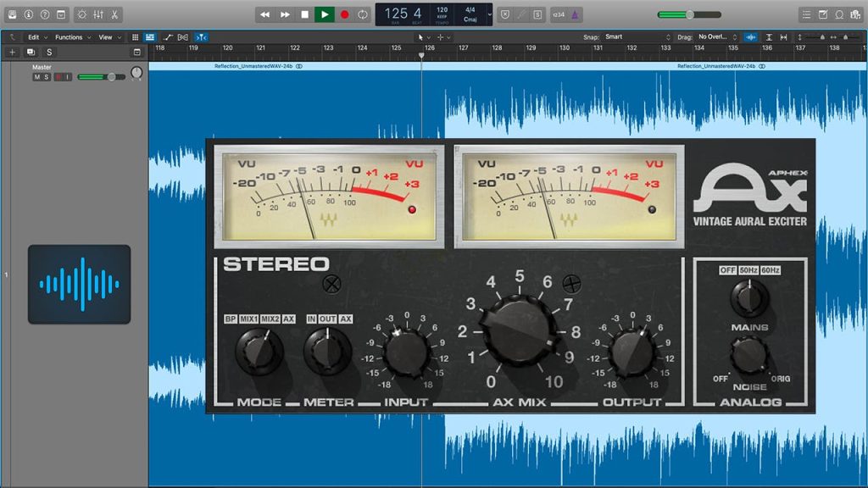Click the AX MIX knob on the exciter plugin

click(519, 330)
